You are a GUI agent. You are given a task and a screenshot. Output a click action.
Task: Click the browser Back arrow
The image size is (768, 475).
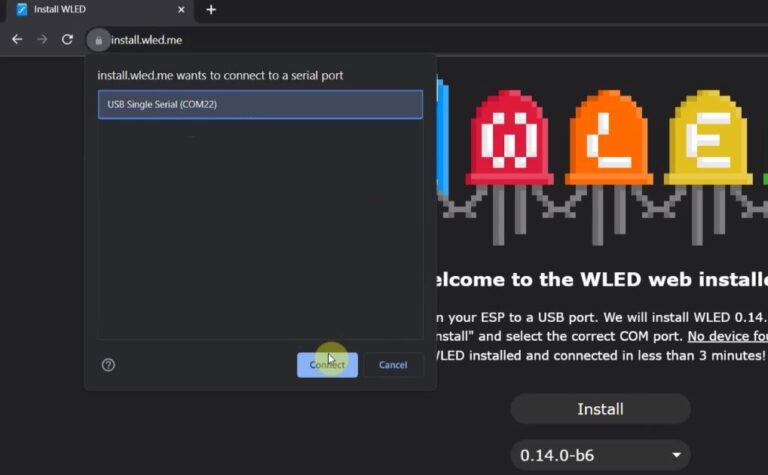tap(17, 40)
